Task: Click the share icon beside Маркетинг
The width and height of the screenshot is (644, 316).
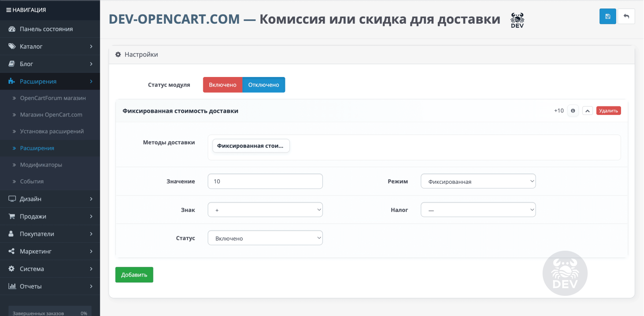Action: click(11, 251)
